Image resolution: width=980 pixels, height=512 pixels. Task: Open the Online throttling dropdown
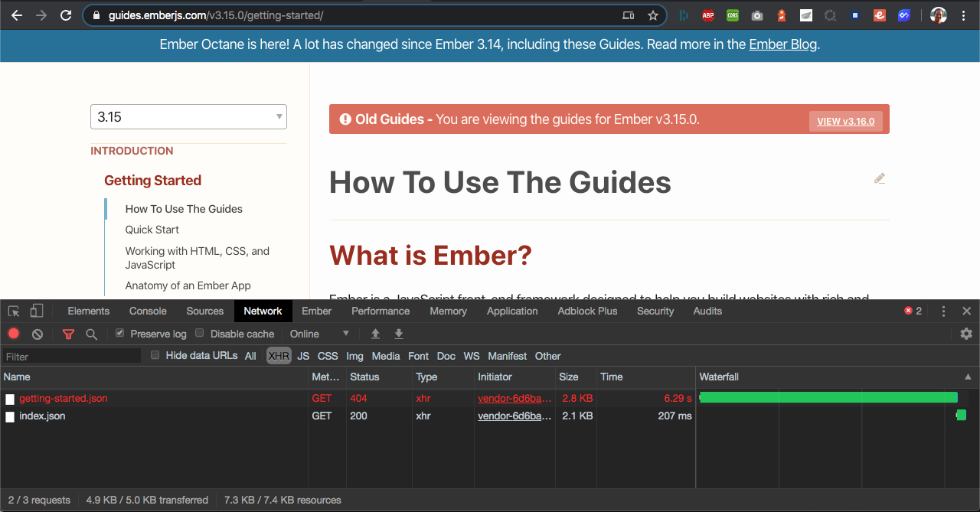(x=319, y=334)
